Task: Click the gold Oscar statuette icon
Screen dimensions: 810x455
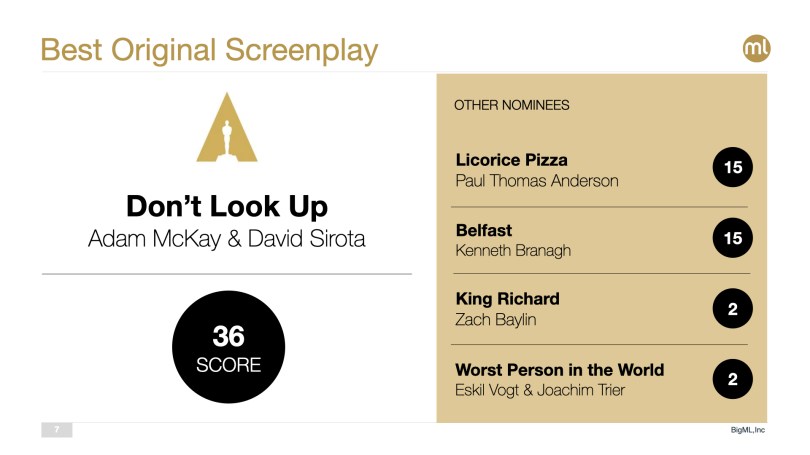Action: click(x=227, y=127)
